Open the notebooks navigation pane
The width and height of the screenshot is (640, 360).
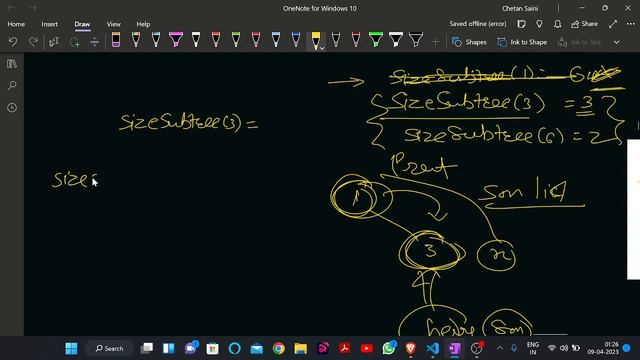tap(12, 64)
